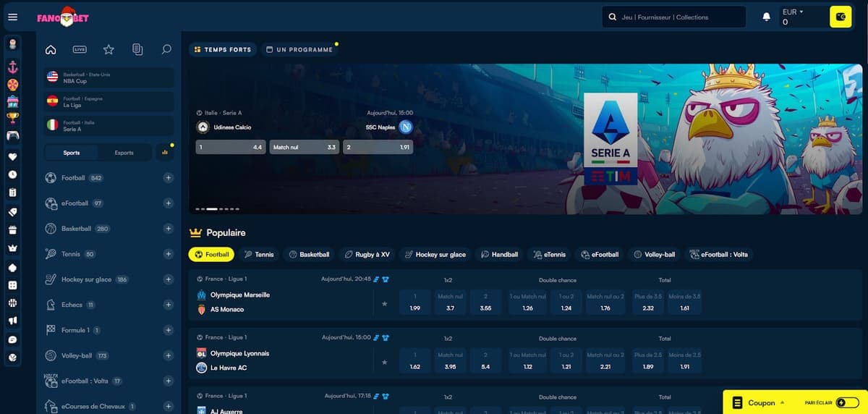Switch to Temps forts tab
The height and width of the screenshot is (414, 868).
point(223,49)
